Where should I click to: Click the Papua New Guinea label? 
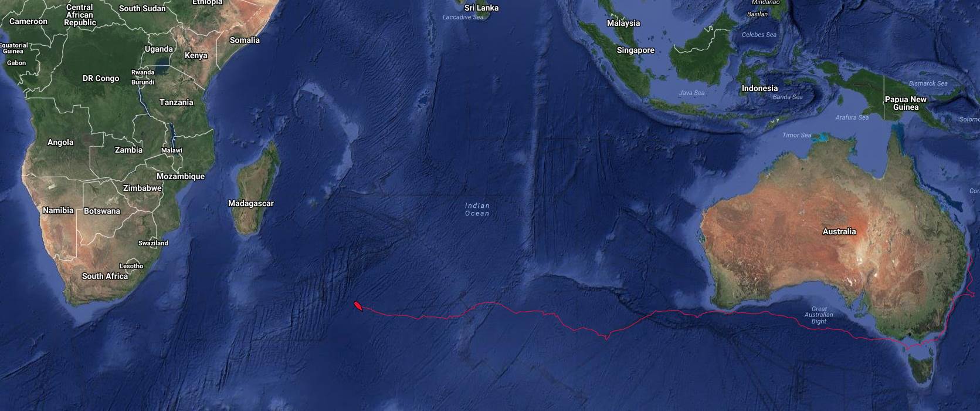point(906,103)
